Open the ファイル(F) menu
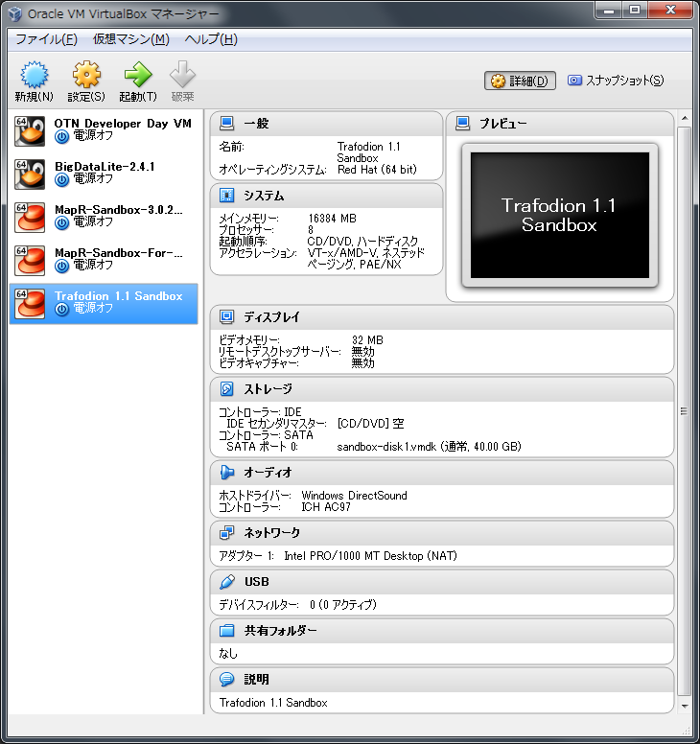The image size is (700, 744). 47,39
